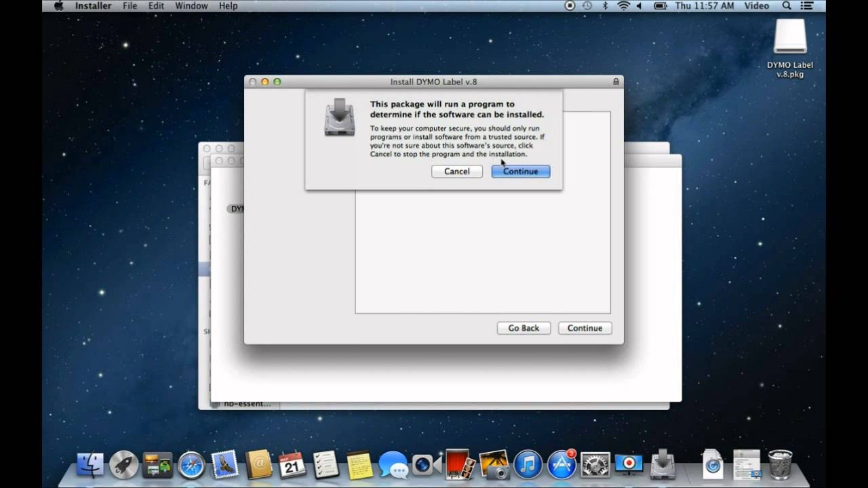Open the Wi-Fi menu bar icon
The image size is (868, 488).
pos(623,6)
